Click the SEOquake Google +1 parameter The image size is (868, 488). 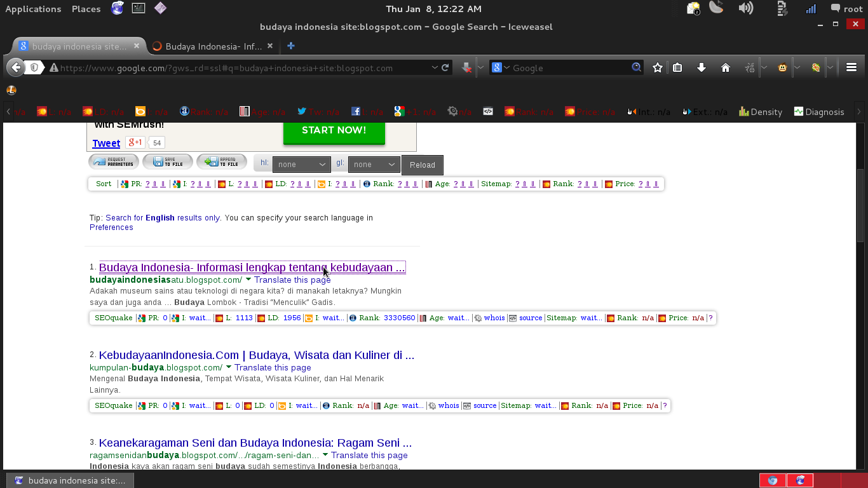pos(415,112)
